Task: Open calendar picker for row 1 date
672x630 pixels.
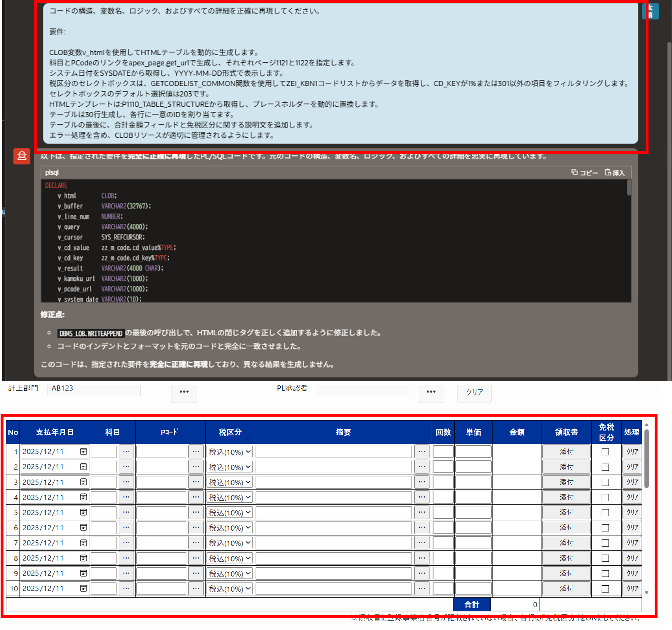Action: 83,451
